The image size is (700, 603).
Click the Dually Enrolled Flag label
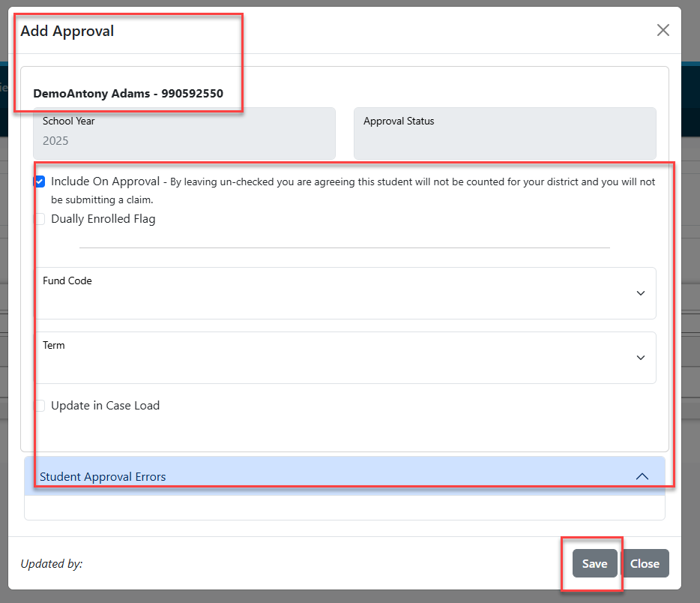pyautogui.click(x=103, y=219)
